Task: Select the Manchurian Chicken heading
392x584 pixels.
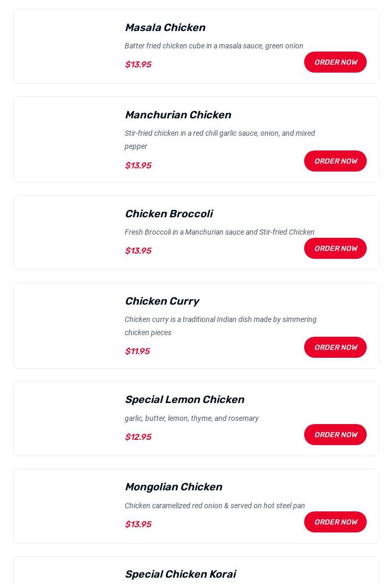Action: click(178, 115)
